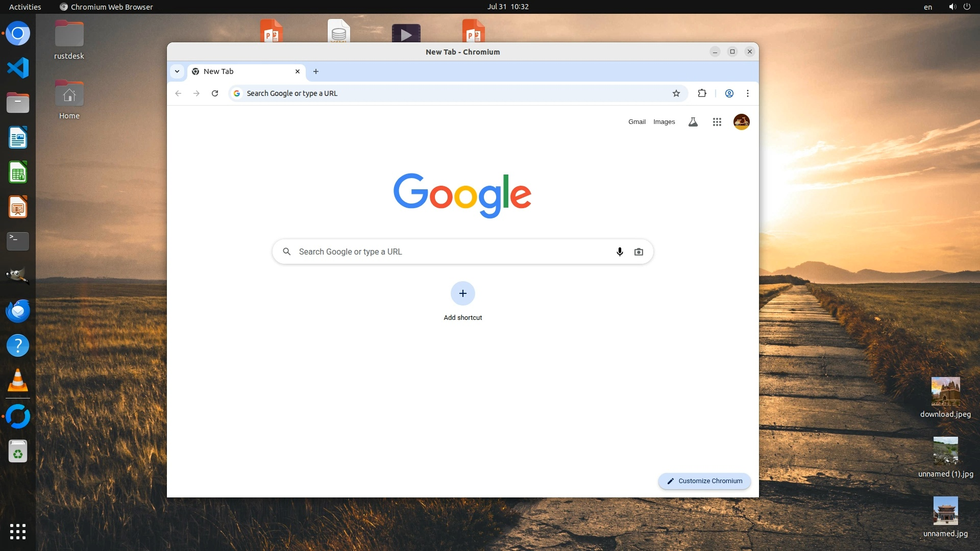Click the voice search microphone icon

tap(620, 252)
